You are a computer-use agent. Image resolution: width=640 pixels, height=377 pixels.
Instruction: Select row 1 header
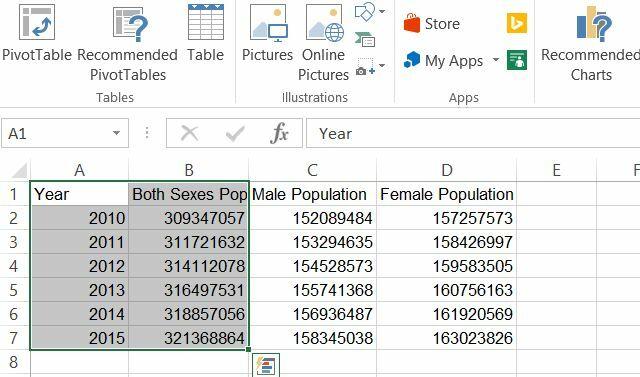coord(14,194)
